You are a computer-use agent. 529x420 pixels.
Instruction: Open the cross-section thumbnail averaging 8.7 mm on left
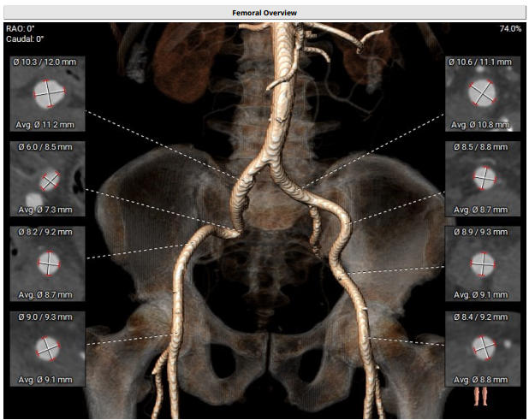coord(47,263)
